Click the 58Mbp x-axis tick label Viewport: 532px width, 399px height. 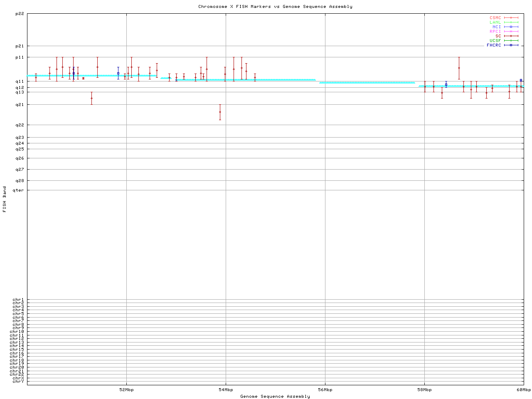tap(424, 390)
